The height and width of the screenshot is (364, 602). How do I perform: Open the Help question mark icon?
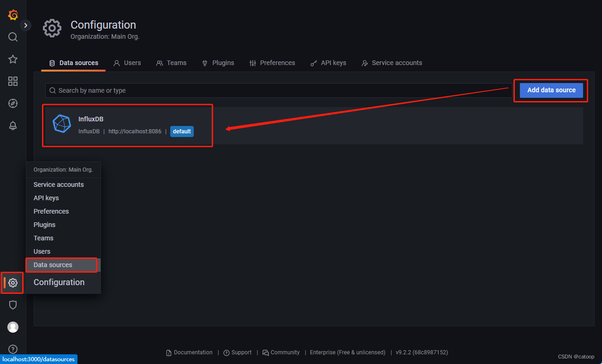[x=13, y=349]
